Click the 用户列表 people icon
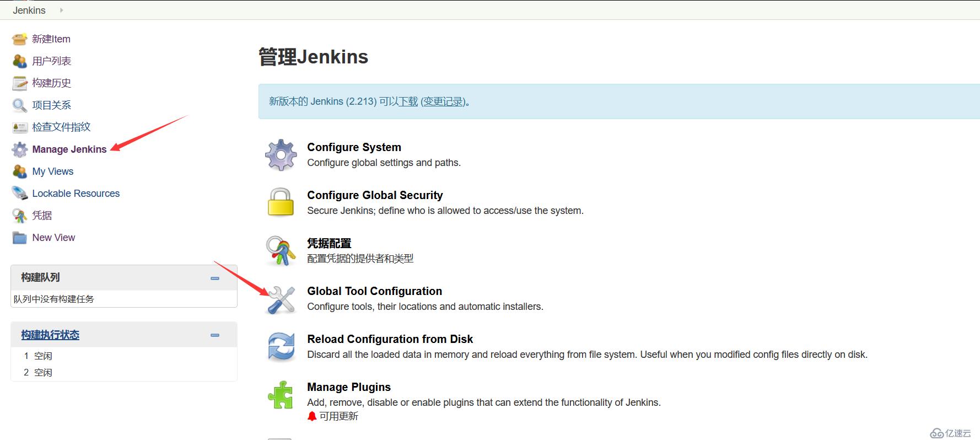Image resolution: width=980 pixels, height=440 pixels. 20,61
